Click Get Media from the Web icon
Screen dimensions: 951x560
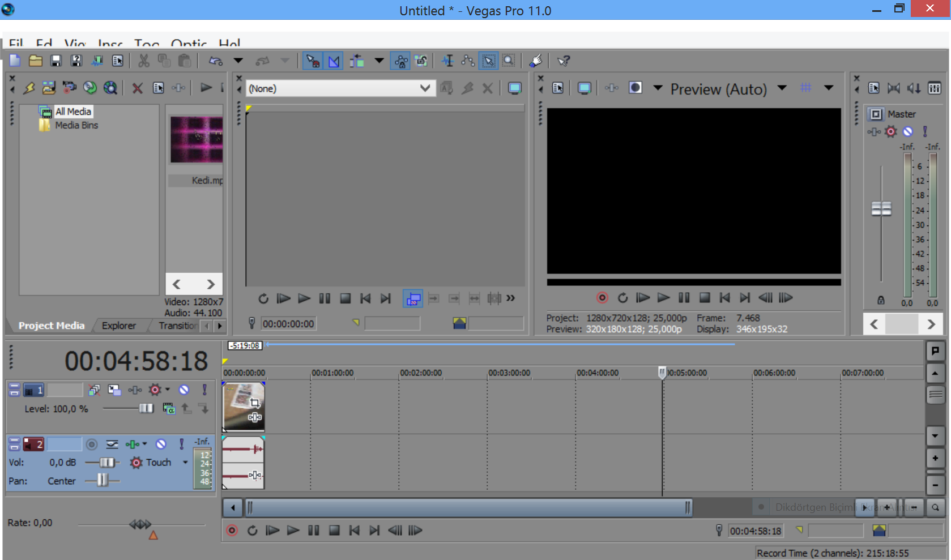click(x=110, y=88)
